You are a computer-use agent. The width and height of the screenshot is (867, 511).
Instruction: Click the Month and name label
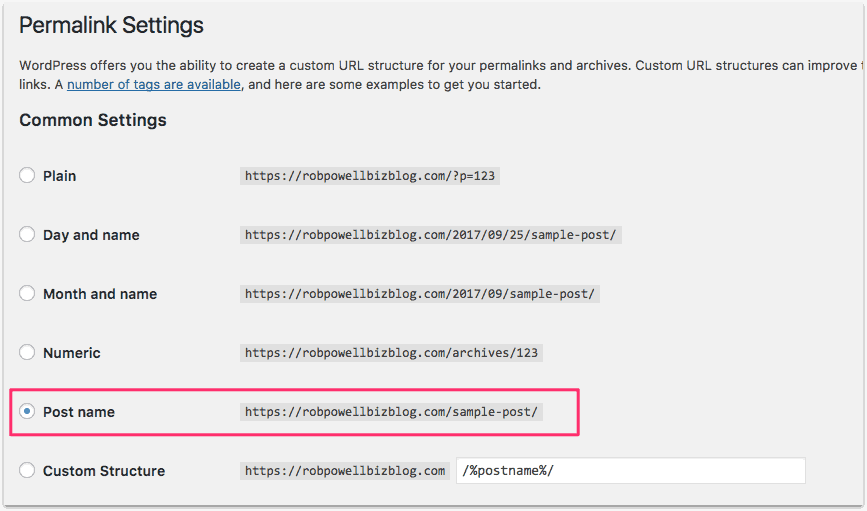click(x=100, y=294)
